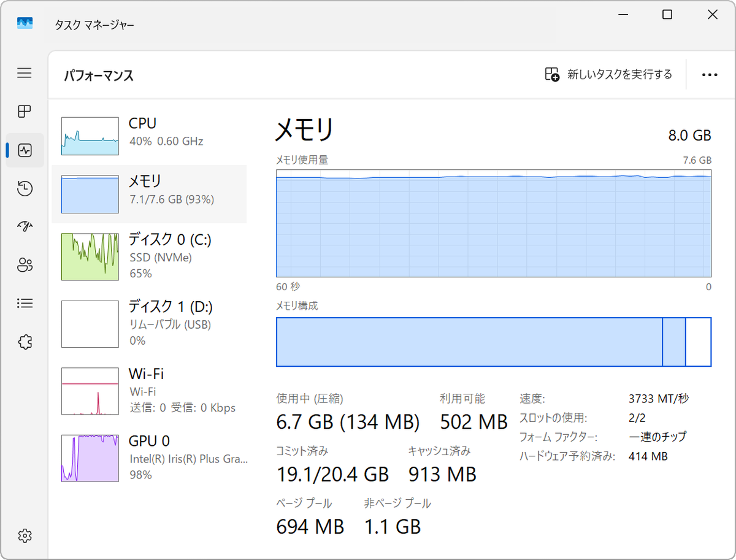736x560 pixels.
Task: Open Task Manager settings gear
Action: [x=25, y=535]
